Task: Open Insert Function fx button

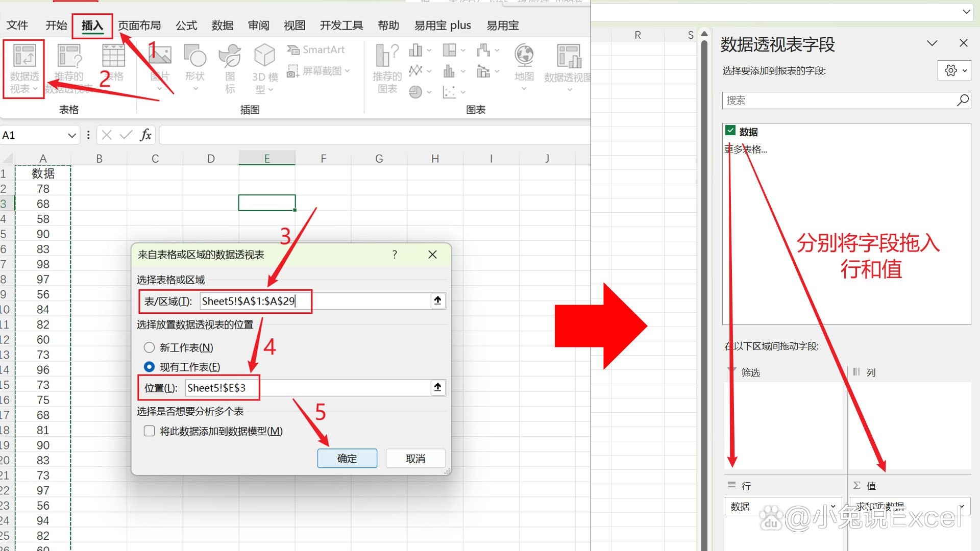Action: coord(145,135)
